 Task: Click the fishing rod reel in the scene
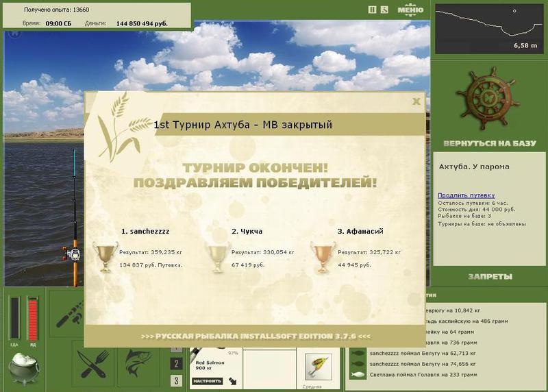pos(73,254)
